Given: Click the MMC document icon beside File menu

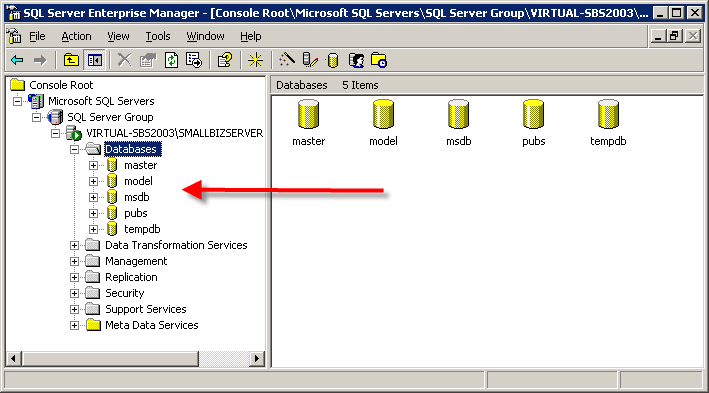Looking at the screenshot, I should click(x=14, y=36).
